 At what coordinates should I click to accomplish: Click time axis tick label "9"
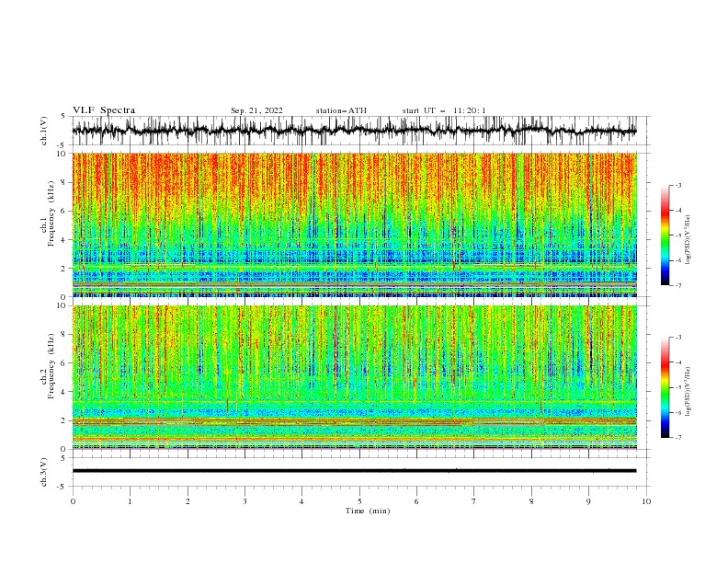[x=588, y=501]
